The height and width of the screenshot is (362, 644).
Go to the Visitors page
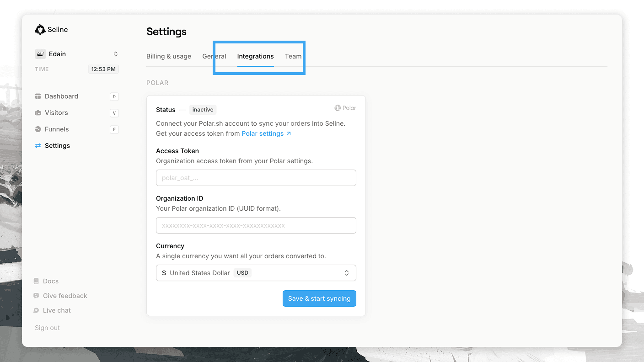(x=56, y=113)
